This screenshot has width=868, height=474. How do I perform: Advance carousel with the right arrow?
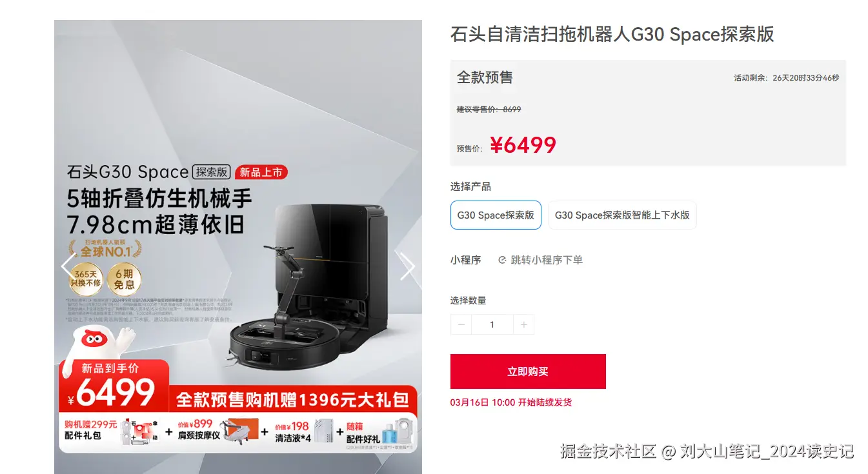pos(407,266)
